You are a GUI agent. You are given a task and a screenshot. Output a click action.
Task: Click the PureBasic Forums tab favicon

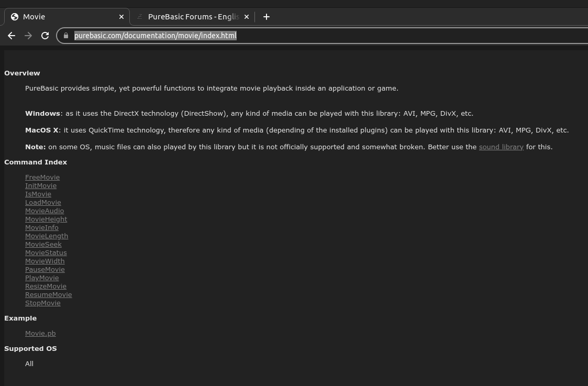coord(139,17)
